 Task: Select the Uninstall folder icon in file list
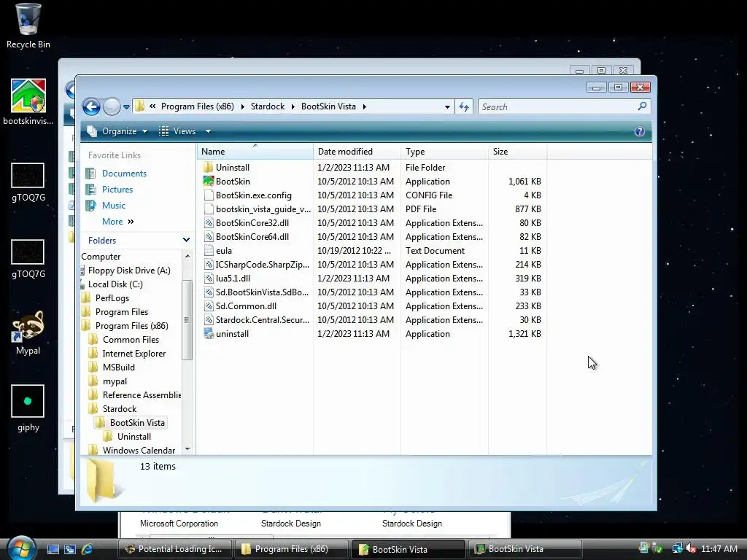pos(208,168)
